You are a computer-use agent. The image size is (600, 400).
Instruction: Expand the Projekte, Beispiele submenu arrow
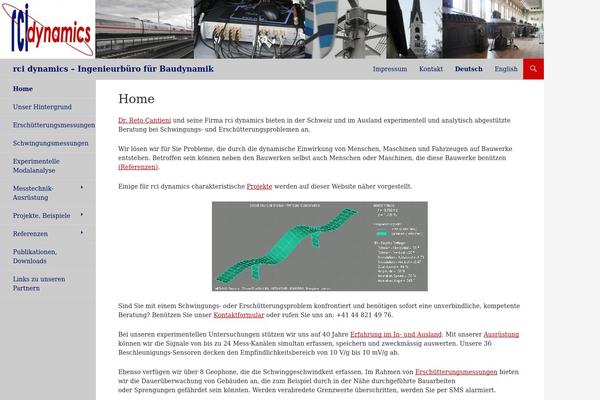point(82,215)
